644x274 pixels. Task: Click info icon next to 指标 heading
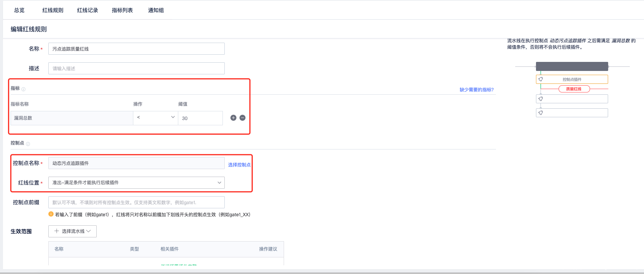coord(23,89)
